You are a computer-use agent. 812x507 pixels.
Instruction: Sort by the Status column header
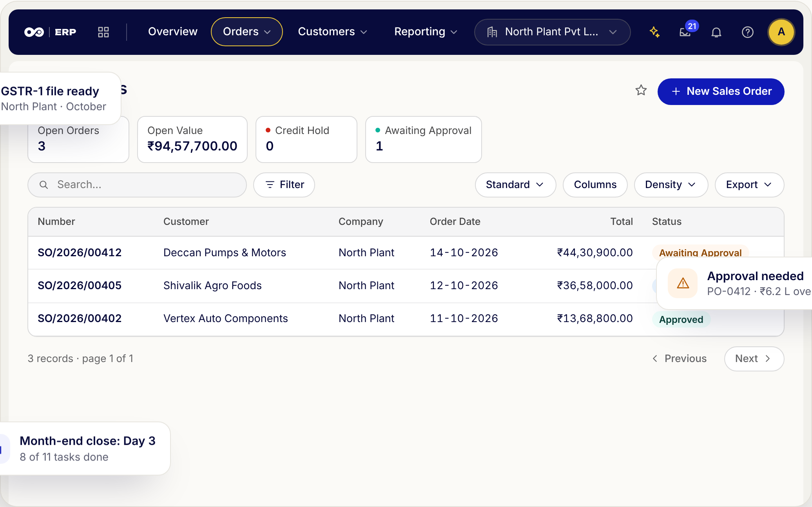tap(667, 222)
